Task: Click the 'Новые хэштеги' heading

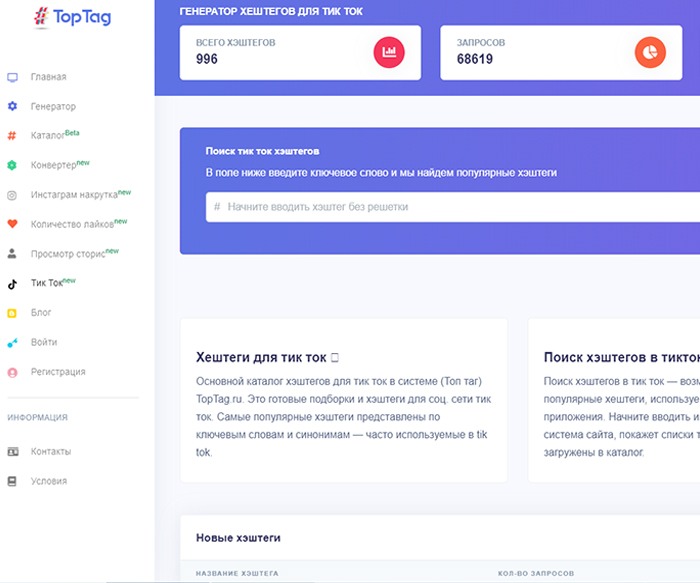Action: click(238, 538)
